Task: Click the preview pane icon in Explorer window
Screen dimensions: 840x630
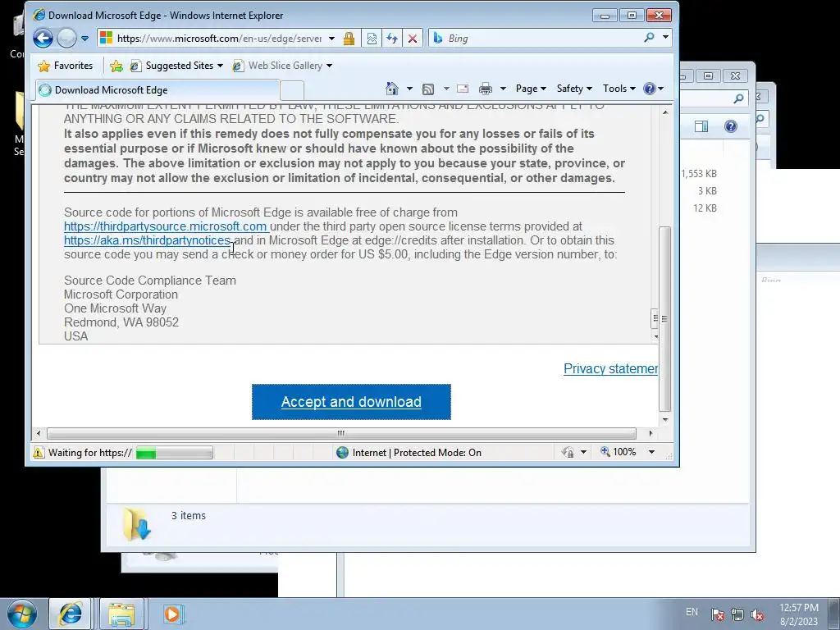Action: [701, 126]
